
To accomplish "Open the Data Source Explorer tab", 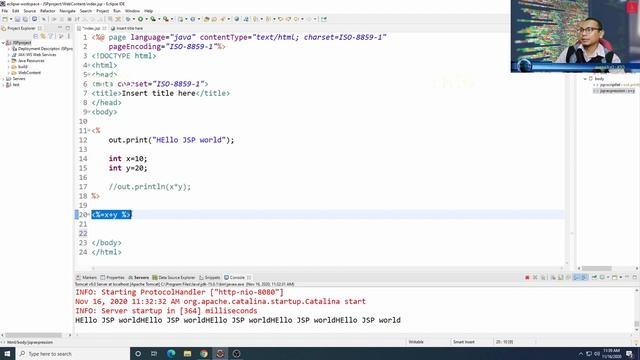I will coord(174,278).
